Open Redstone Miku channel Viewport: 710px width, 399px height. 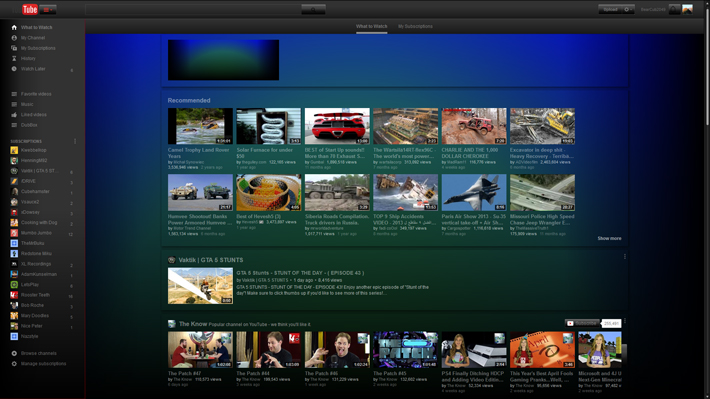(x=36, y=254)
